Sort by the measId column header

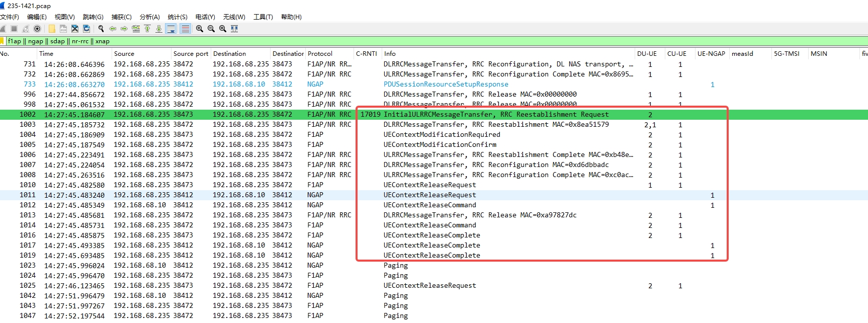click(750, 54)
